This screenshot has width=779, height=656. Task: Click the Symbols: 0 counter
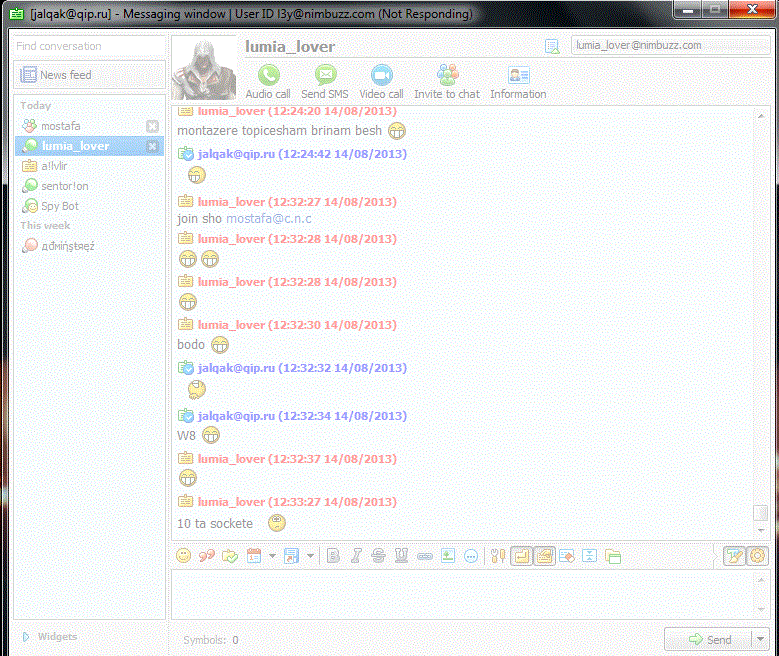(211, 640)
